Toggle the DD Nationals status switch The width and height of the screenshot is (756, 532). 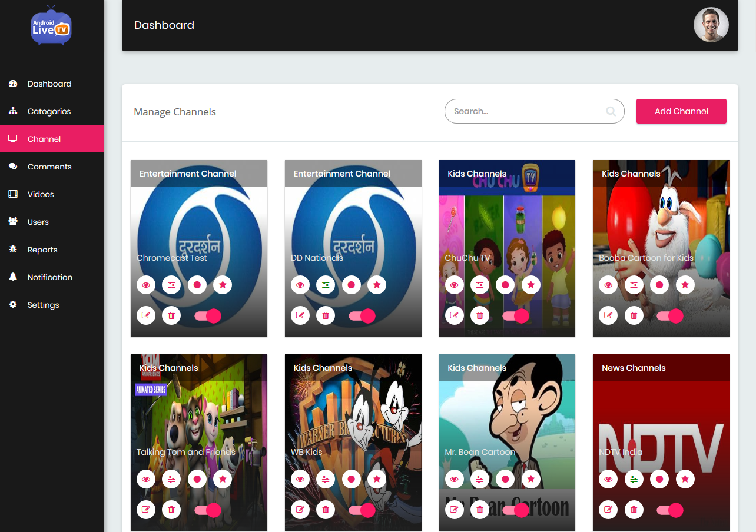(362, 316)
